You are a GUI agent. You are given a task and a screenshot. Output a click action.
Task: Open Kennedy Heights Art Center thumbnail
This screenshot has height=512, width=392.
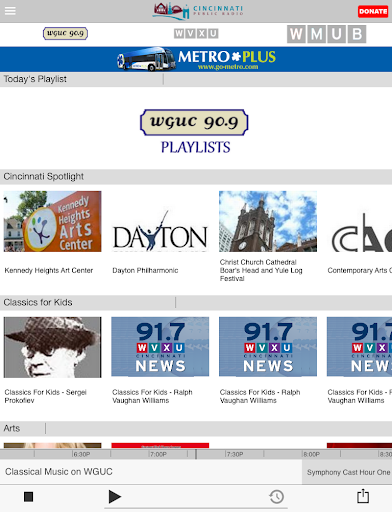(x=52, y=221)
